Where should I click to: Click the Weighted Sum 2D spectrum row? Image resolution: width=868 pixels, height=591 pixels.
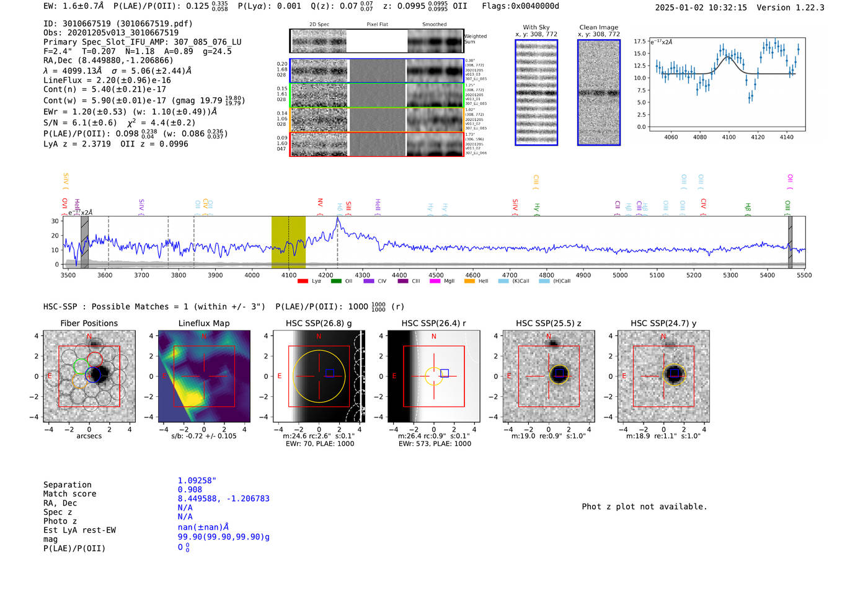(376, 41)
